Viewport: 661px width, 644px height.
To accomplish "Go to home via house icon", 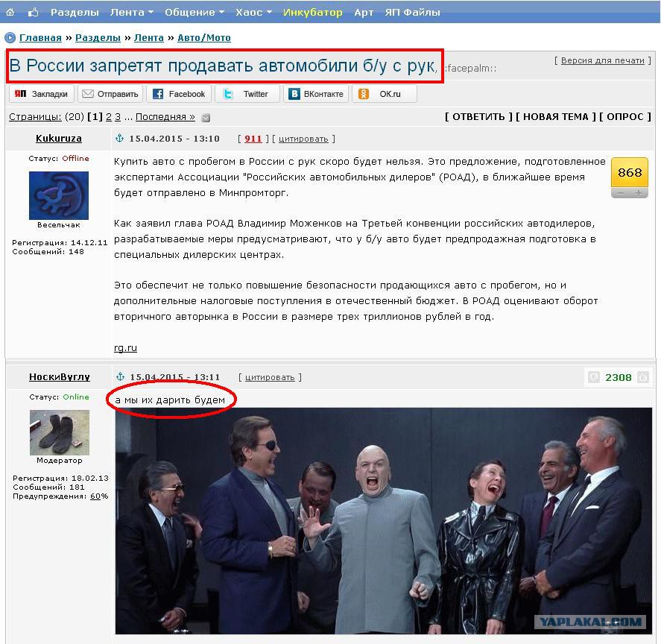I will tap(10, 12).
